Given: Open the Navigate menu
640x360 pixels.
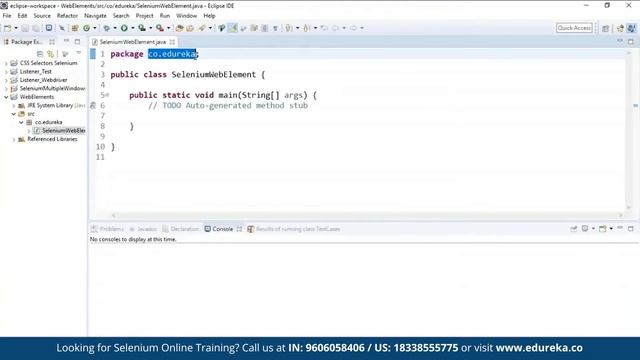Looking at the screenshot, I should click(95, 16).
